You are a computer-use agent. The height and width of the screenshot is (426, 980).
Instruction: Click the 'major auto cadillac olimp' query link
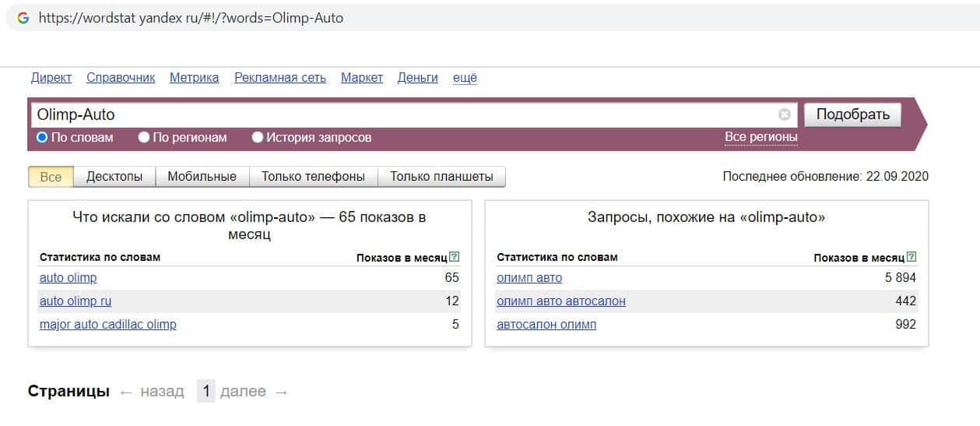pyautogui.click(x=107, y=324)
